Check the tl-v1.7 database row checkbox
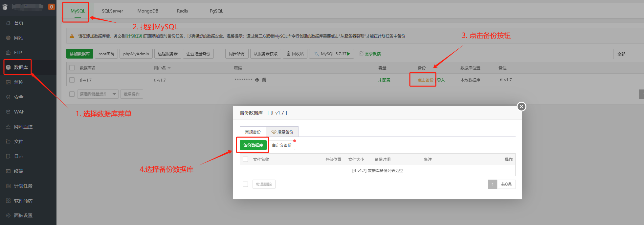Image resolution: width=644 pixels, height=225 pixels. point(72,80)
